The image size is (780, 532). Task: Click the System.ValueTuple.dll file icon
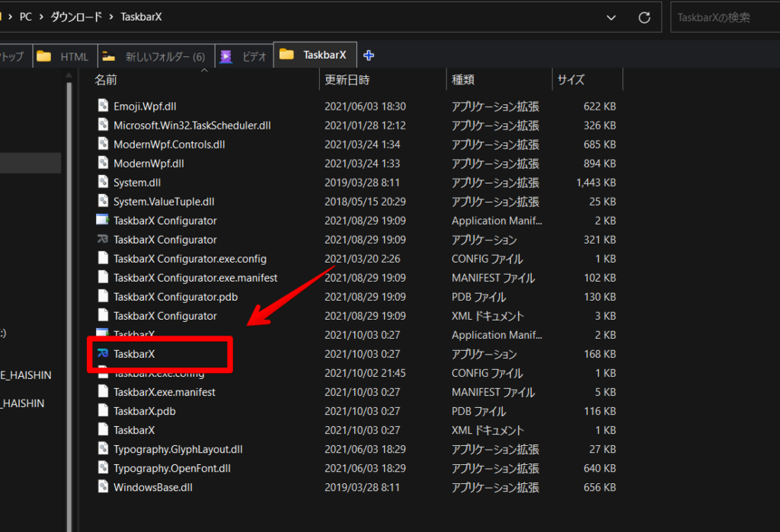click(103, 201)
